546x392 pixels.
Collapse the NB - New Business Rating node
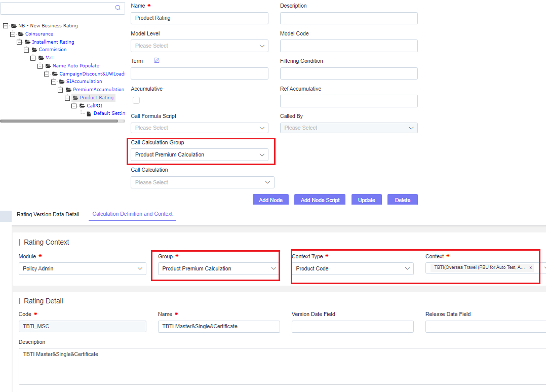pos(6,26)
